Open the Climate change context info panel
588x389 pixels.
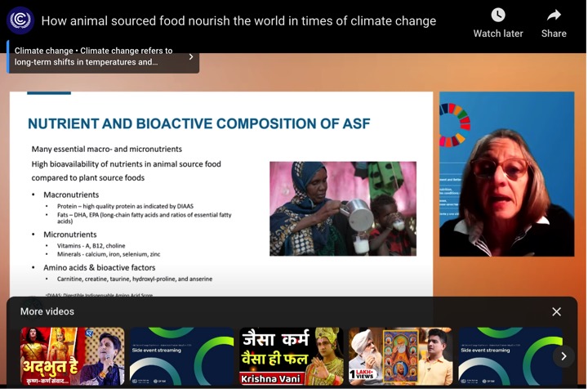pyautogui.click(x=103, y=56)
